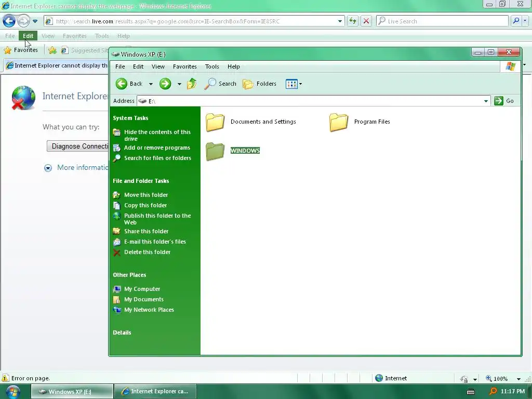The image size is (532, 399).
Task: Expand the explorer Address bar dropdown
Action: pos(486,101)
